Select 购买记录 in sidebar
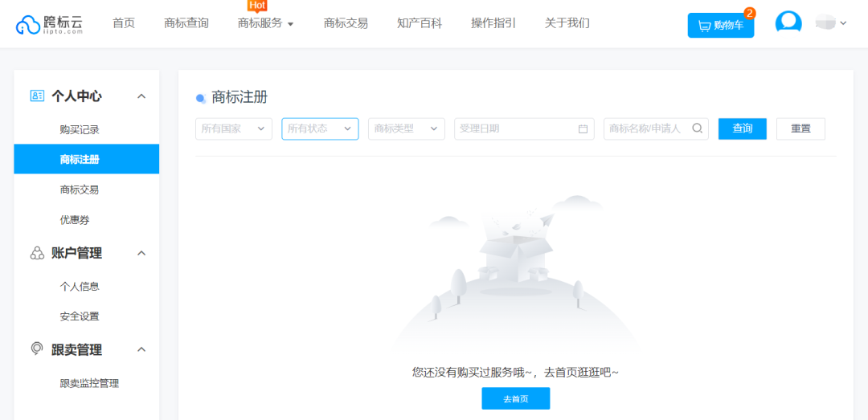Viewport: 868px width, 420px height. pyautogui.click(x=80, y=129)
